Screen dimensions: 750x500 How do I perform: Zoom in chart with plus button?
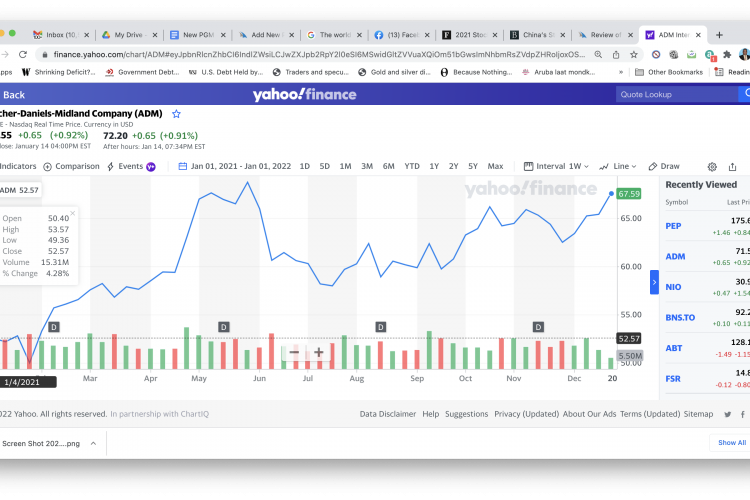319,353
